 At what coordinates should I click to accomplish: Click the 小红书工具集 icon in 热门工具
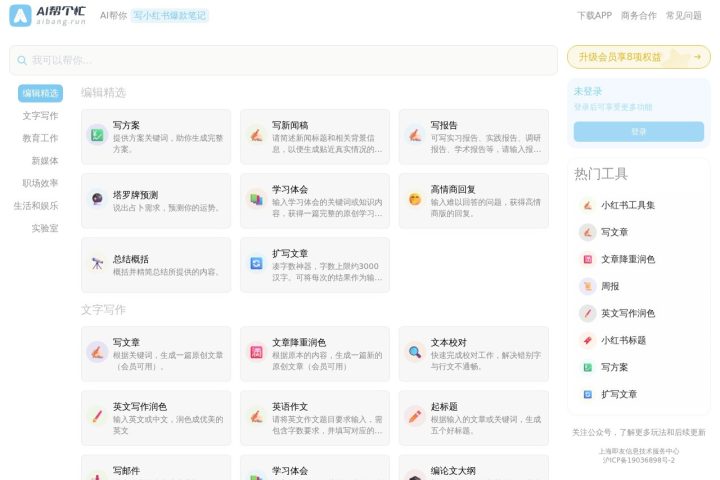587,205
